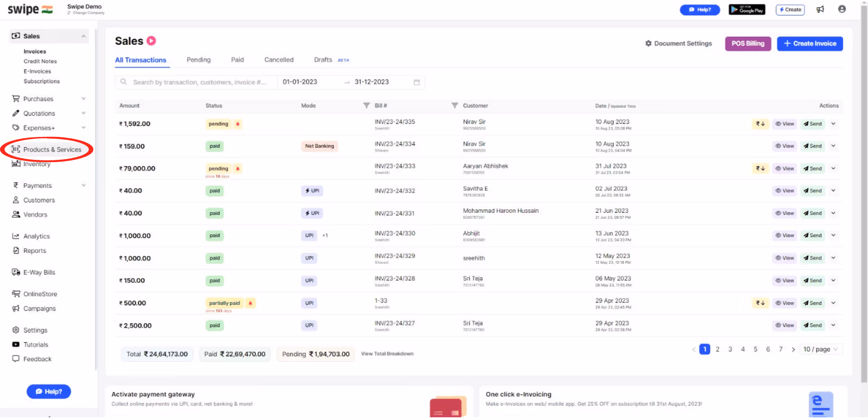This screenshot has height=420, width=868.
Task: Click the start date 01-01-2023 field
Action: click(300, 82)
